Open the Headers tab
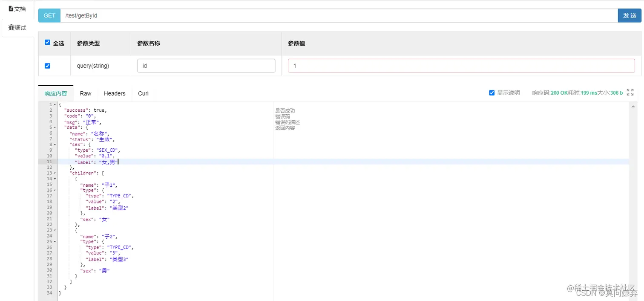 pos(115,93)
